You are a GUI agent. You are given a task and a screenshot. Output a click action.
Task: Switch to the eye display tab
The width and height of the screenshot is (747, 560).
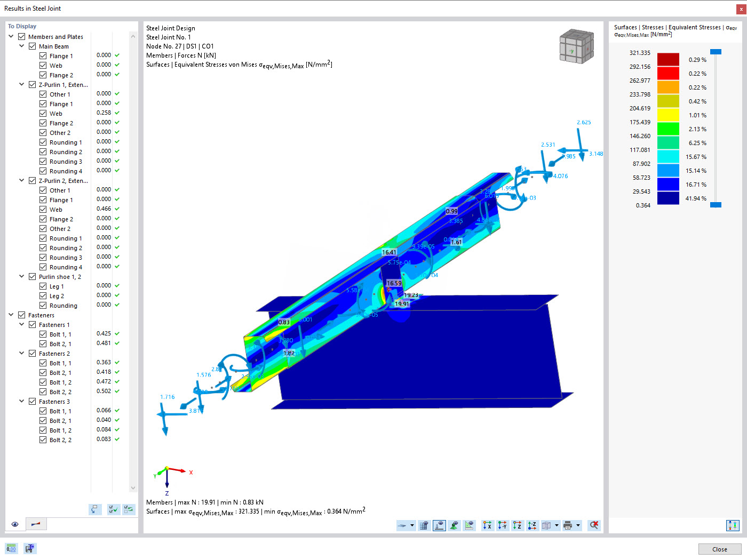pos(15,524)
